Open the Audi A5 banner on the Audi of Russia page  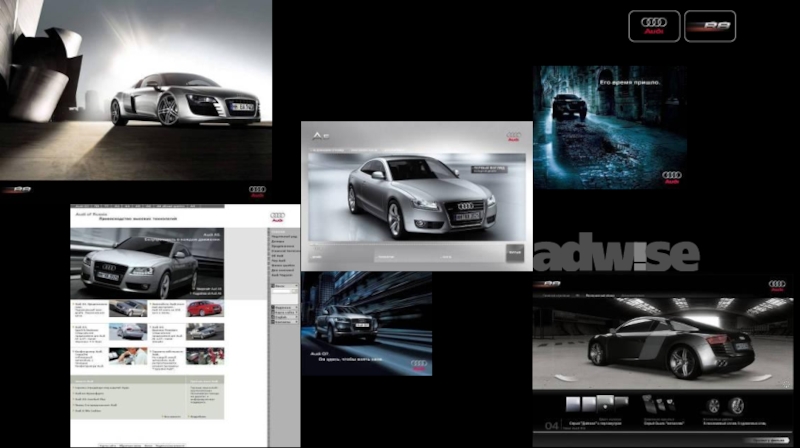147,263
